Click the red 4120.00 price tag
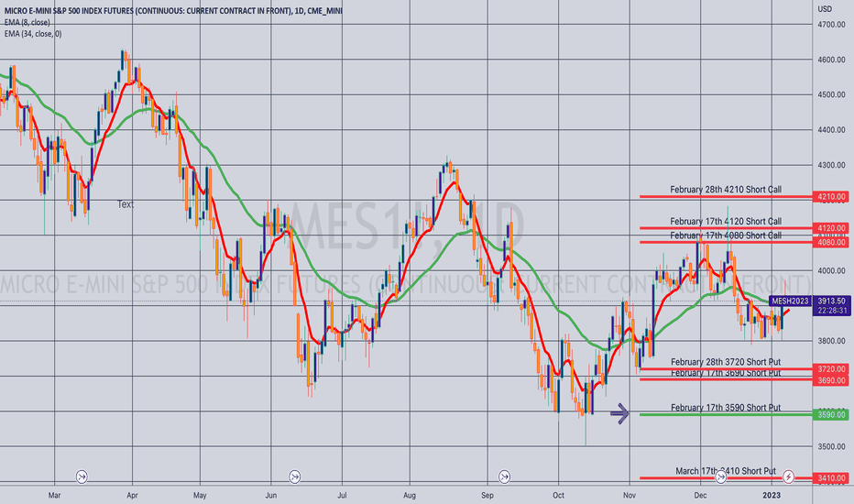Screen dimensions: 854x504 [x=830, y=228]
